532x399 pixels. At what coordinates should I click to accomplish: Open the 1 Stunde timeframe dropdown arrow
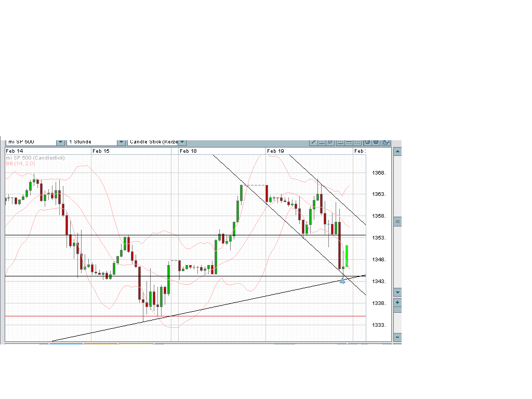[121, 142]
